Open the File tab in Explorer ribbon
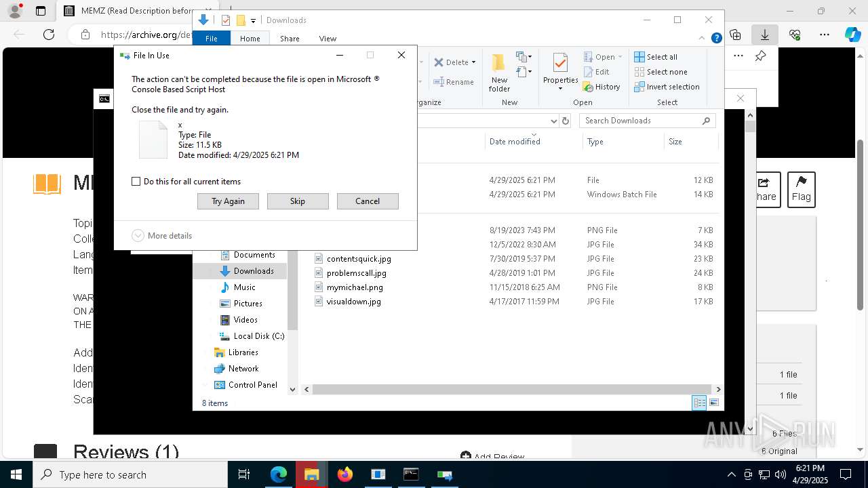 click(x=212, y=39)
